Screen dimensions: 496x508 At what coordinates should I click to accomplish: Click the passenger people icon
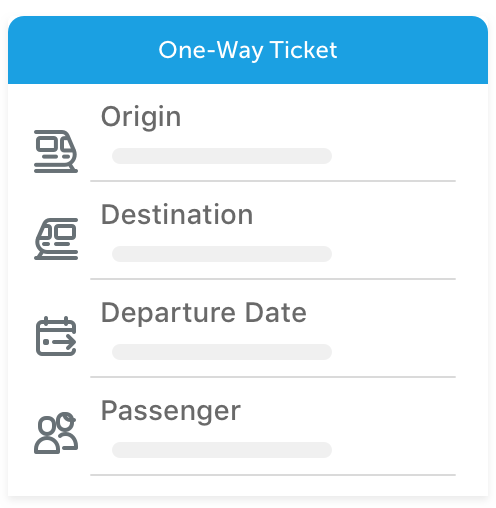click(56, 433)
